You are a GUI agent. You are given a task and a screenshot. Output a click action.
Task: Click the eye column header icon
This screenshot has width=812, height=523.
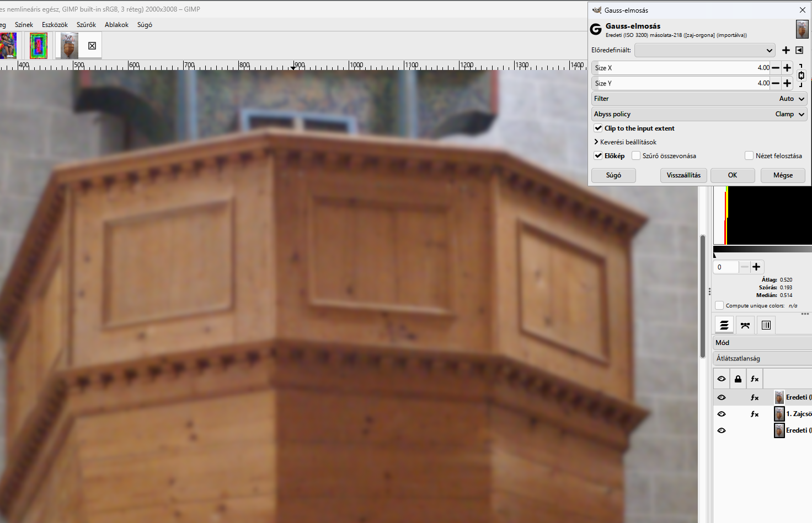(722, 379)
